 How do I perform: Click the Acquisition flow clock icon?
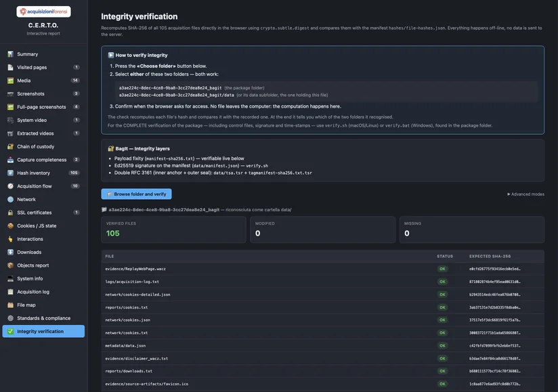(10, 186)
